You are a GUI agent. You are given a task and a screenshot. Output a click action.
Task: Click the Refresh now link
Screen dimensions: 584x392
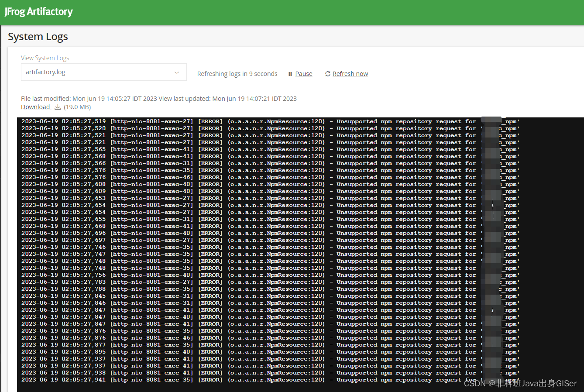coord(350,74)
